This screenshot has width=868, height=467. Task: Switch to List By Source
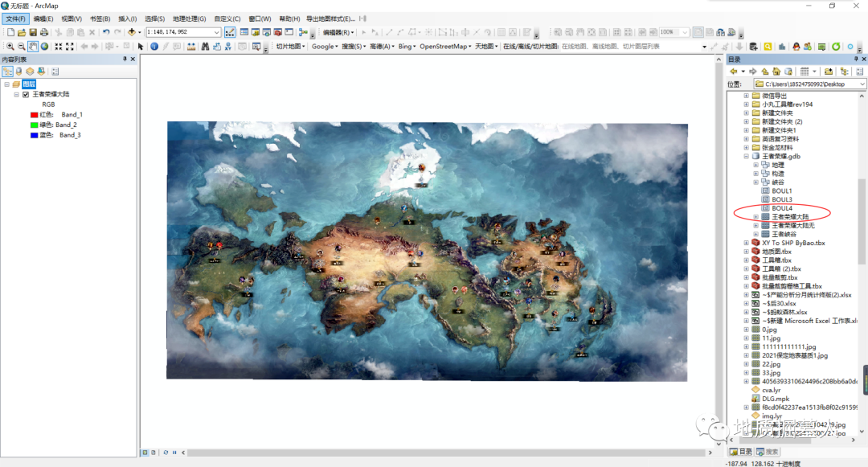[x=18, y=72]
